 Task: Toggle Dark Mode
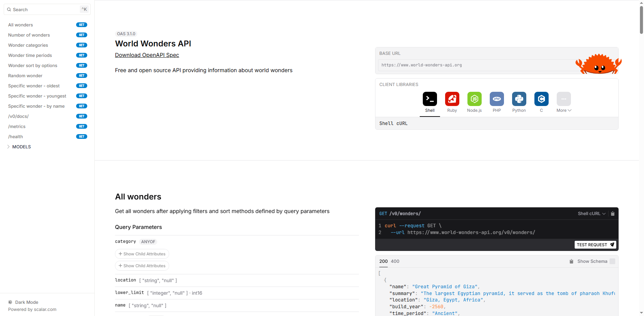[23, 302]
